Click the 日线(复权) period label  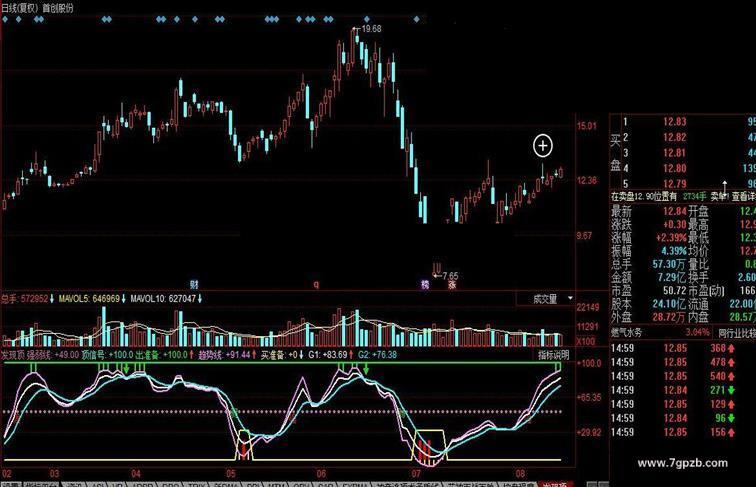click(x=20, y=8)
